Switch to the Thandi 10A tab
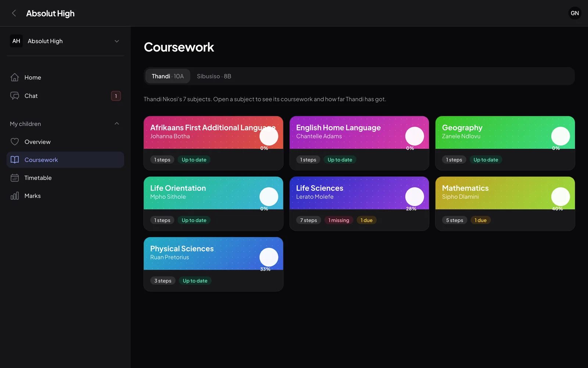The width and height of the screenshot is (588, 368). [168, 76]
